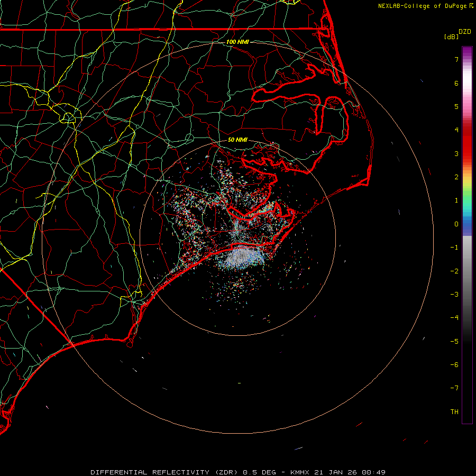This screenshot has height=476, width=476.
Task: Pick the purple top of the color bar
Action: (x=467, y=50)
